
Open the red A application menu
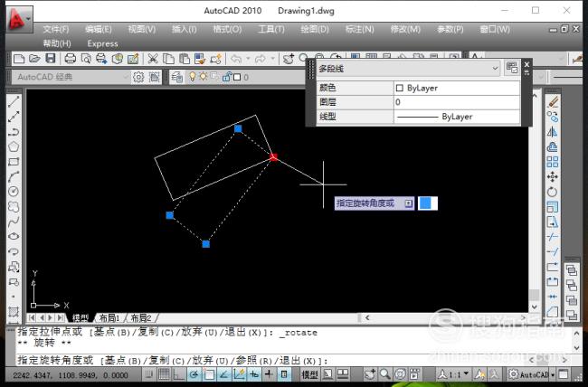(x=19, y=18)
